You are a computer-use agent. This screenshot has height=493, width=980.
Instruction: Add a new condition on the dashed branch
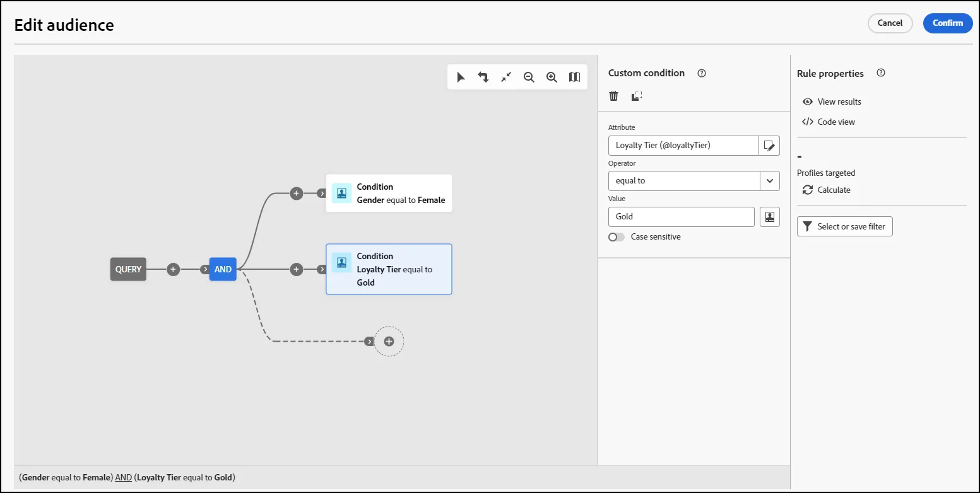tap(389, 341)
